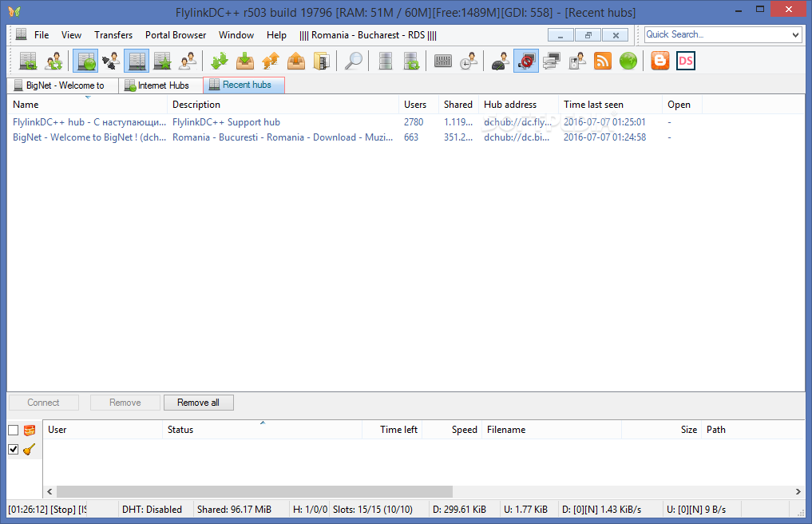
Task: Click the transfers scrollbar left arrow
Action: pyautogui.click(x=50, y=491)
